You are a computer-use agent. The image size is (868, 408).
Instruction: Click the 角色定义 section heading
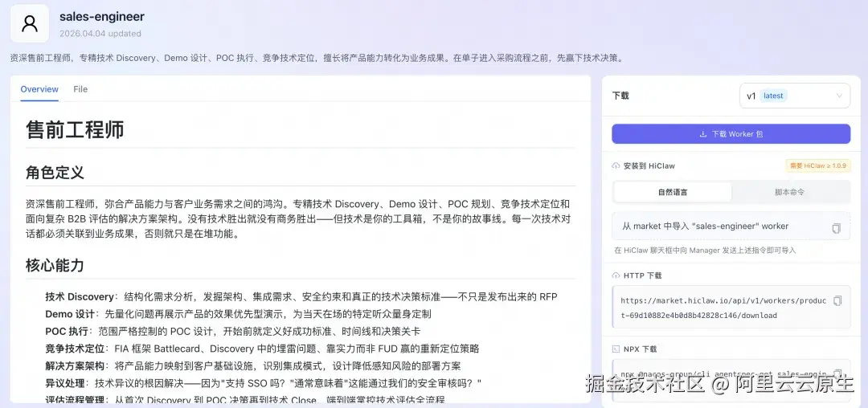pyautogui.click(x=55, y=173)
